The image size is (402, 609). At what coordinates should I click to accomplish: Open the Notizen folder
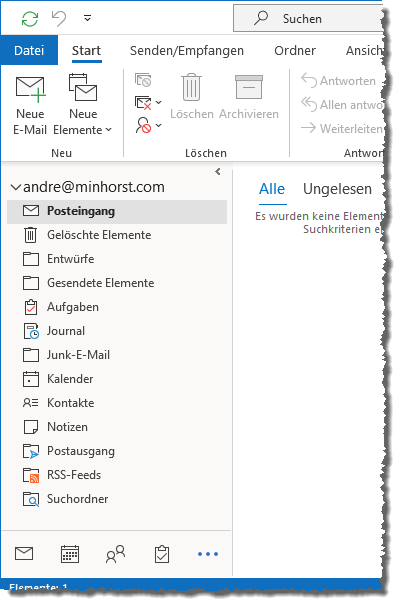117,428
